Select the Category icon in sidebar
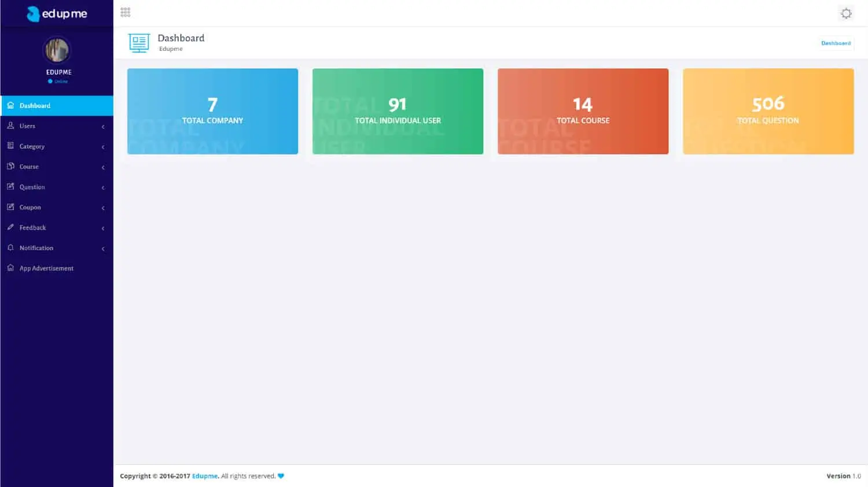 (x=10, y=146)
